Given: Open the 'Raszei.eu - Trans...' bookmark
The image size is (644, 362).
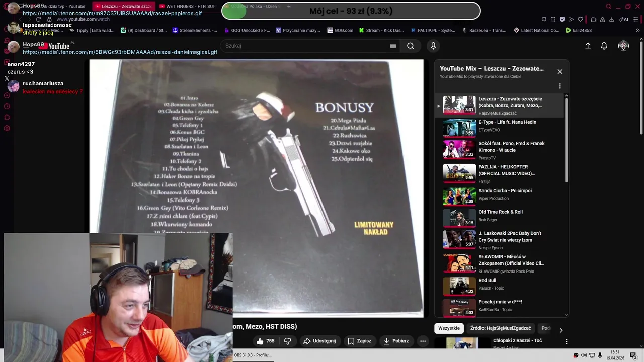Looking at the screenshot, I should tap(484, 30).
